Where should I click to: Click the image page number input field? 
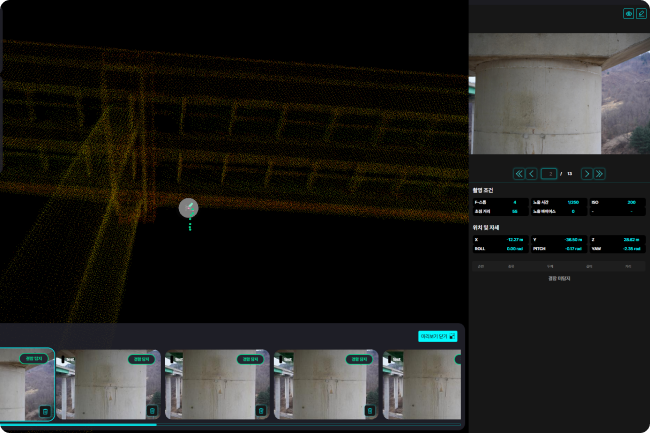point(550,173)
